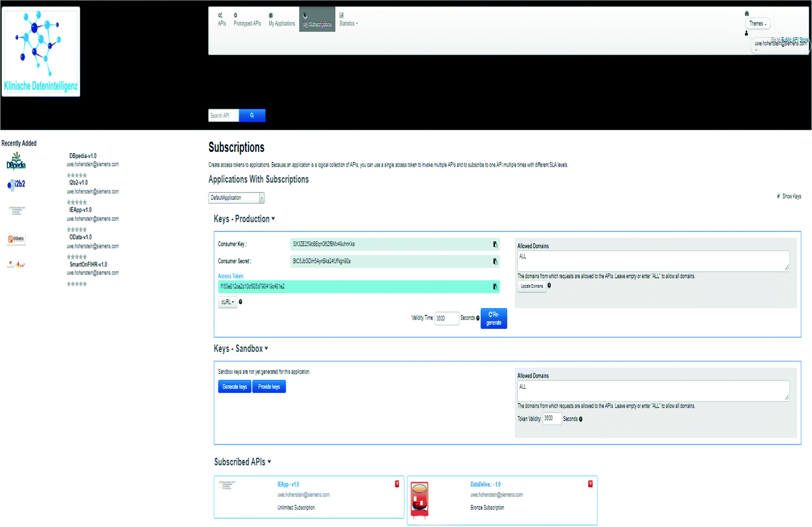Screen dimensions: 812x527
Task: Click the DBpedia logo thumbnail
Action: [16, 162]
